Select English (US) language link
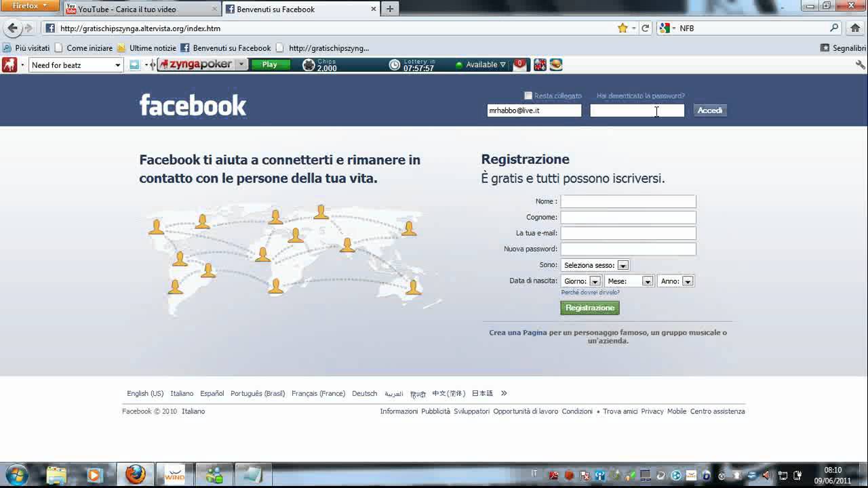This screenshot has width=868, height=488. (145, 393)
